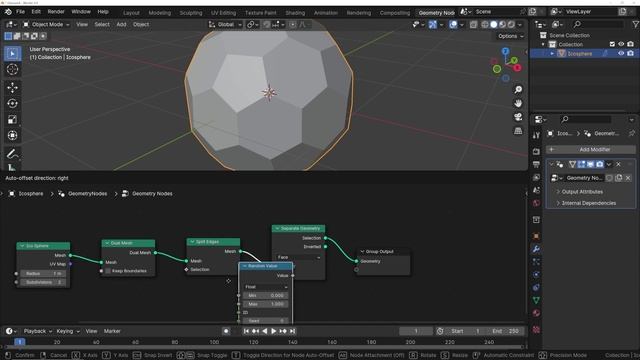Toggle X-ray display in viewport header

click(x=473, y=24)
